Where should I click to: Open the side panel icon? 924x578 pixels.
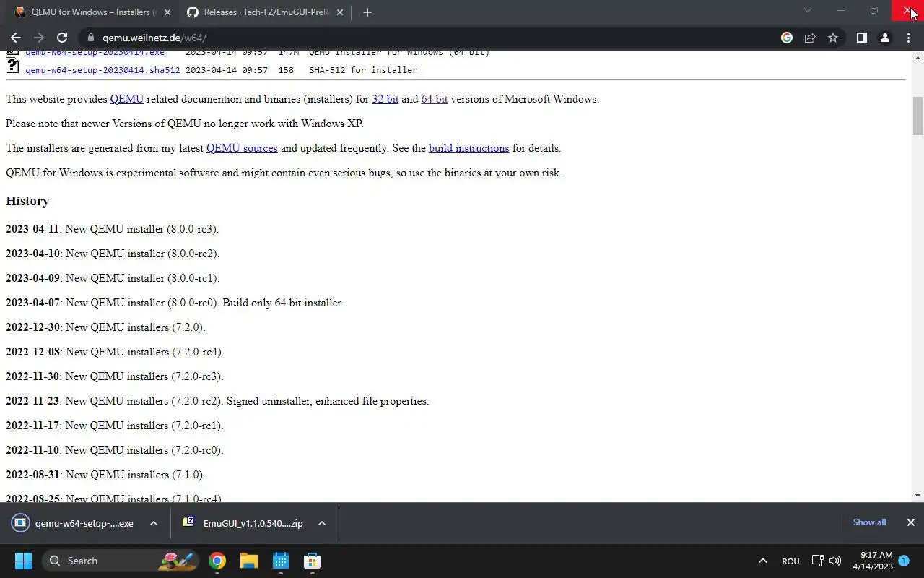coord(861,38)
